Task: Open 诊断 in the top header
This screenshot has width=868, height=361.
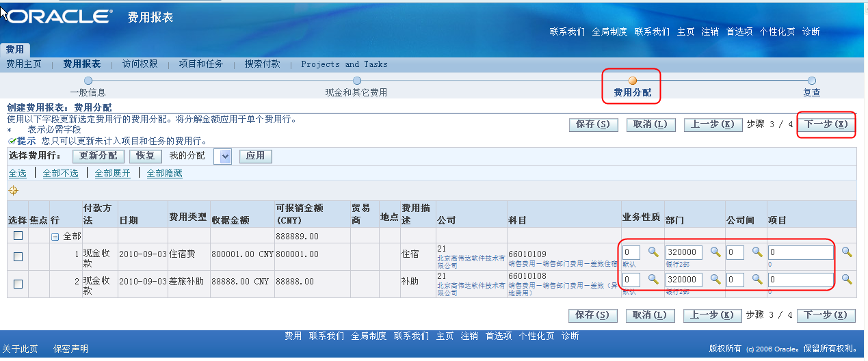Action: (811, 31)
